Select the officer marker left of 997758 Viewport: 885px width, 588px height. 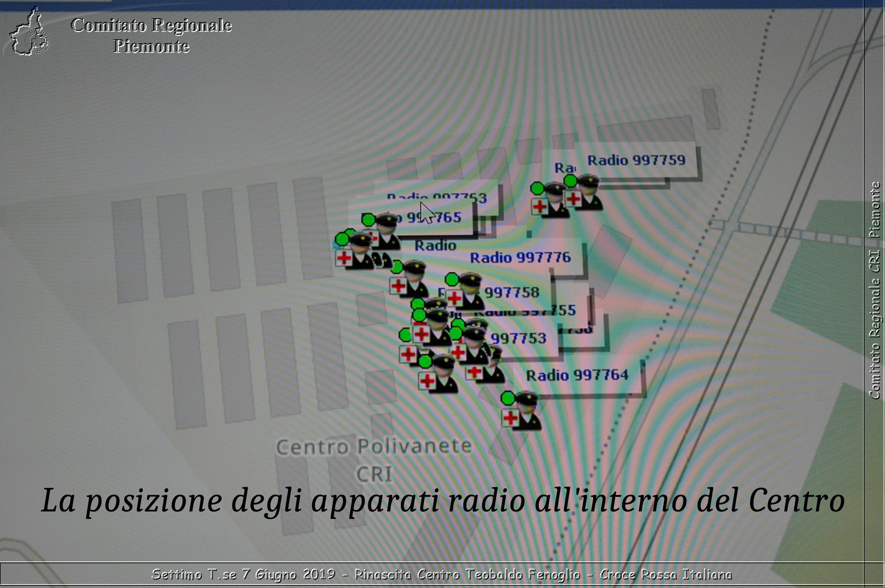(x=465, y=291)
